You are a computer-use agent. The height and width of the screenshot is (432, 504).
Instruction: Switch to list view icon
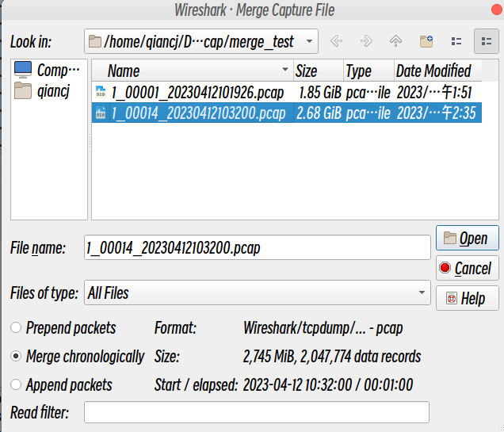(x=456, y=41)
